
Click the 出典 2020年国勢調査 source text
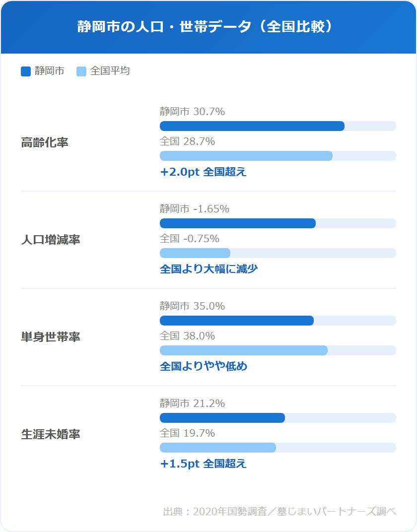(279, 512)
